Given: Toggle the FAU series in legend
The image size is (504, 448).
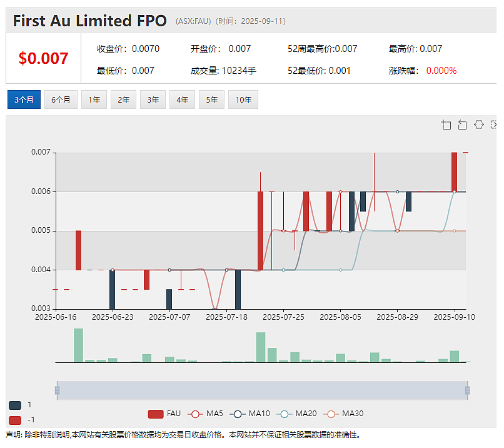Looking at the screenshot, I should tap(164, 414).
